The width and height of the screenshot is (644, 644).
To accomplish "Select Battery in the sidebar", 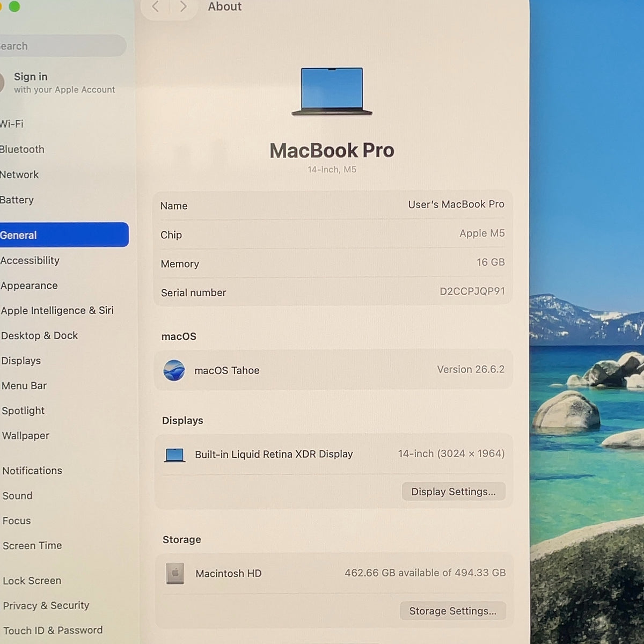I will (x=17, y=200).
